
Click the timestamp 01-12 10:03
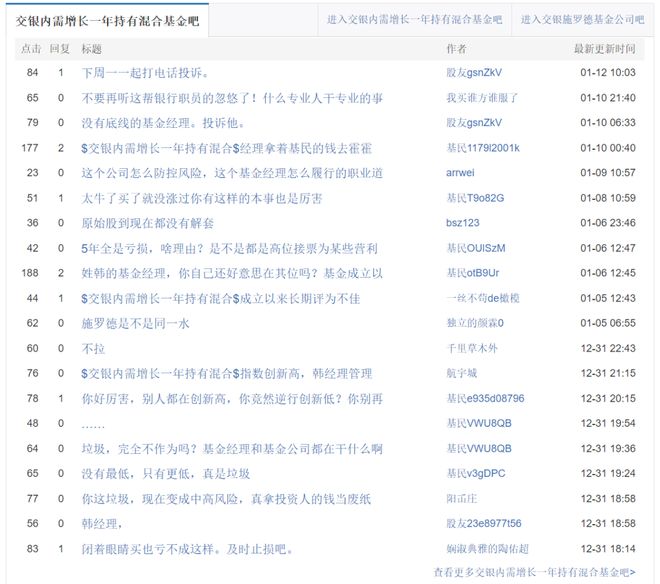click(608, 72)
